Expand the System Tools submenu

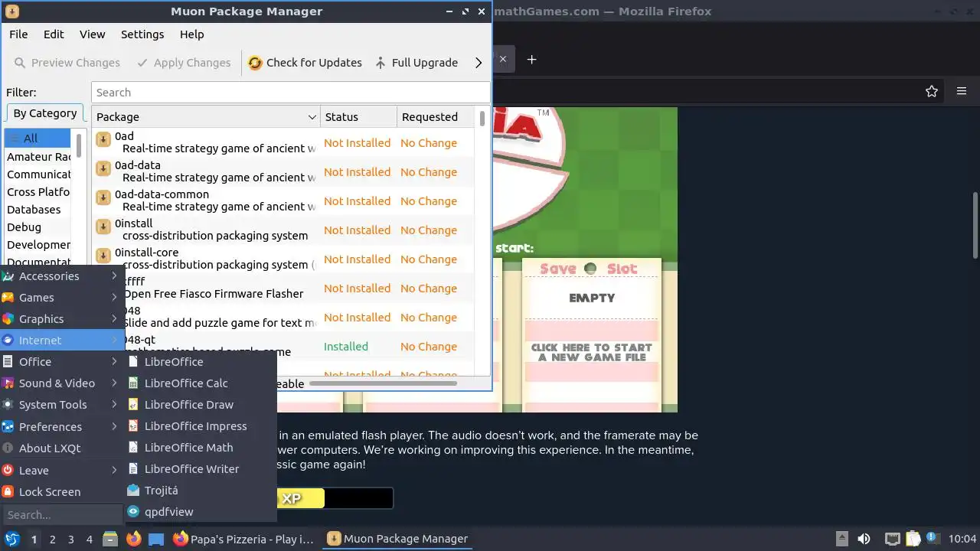pyautogui.click(x=62, y=405)
